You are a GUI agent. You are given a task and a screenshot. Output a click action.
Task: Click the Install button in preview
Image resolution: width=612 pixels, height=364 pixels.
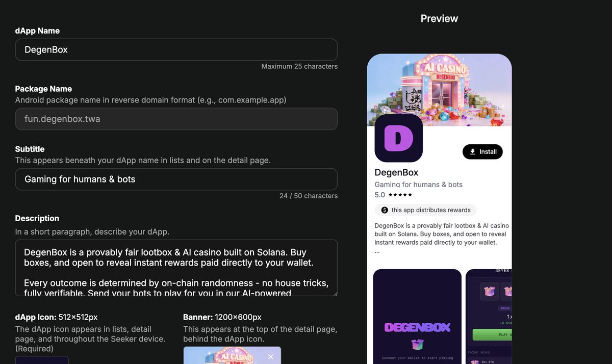pyautogui.click(x=482, y=152)
